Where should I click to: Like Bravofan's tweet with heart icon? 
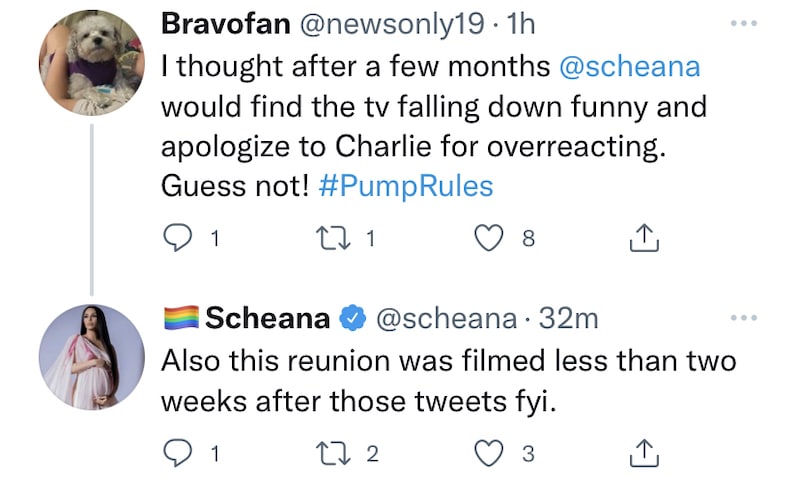click(x=487, y=240)
